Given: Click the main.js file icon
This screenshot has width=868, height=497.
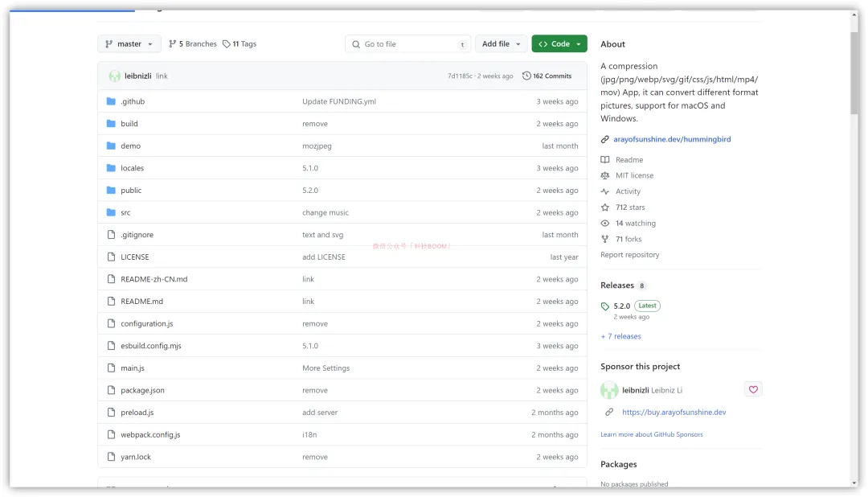Looking at the screenshot, I should pos(111,368).
